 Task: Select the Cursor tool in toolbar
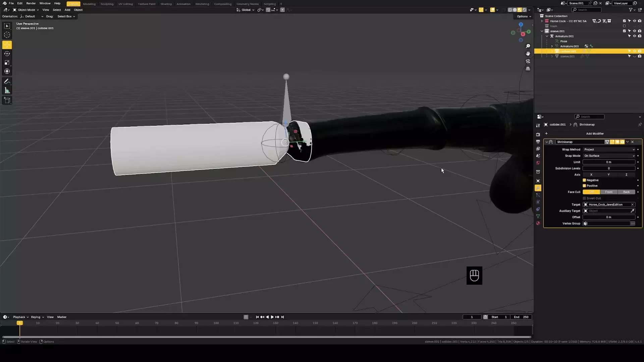coord(7,35)
